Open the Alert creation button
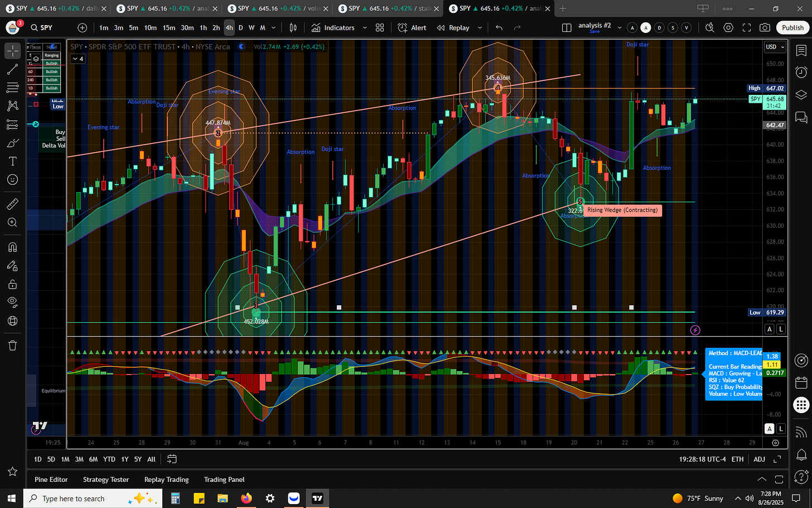812x508 pixels. click(x=412, y=28)
